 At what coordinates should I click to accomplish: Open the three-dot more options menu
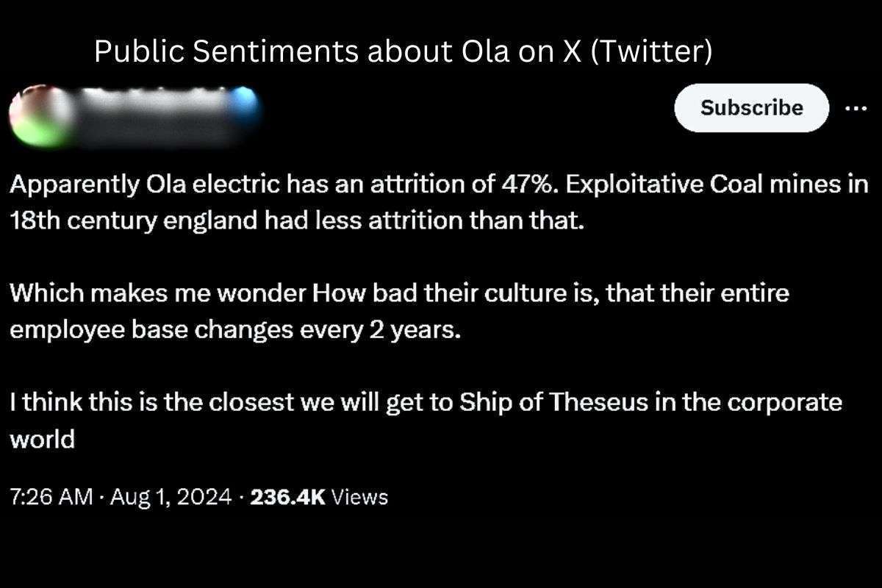coord(856,108)
